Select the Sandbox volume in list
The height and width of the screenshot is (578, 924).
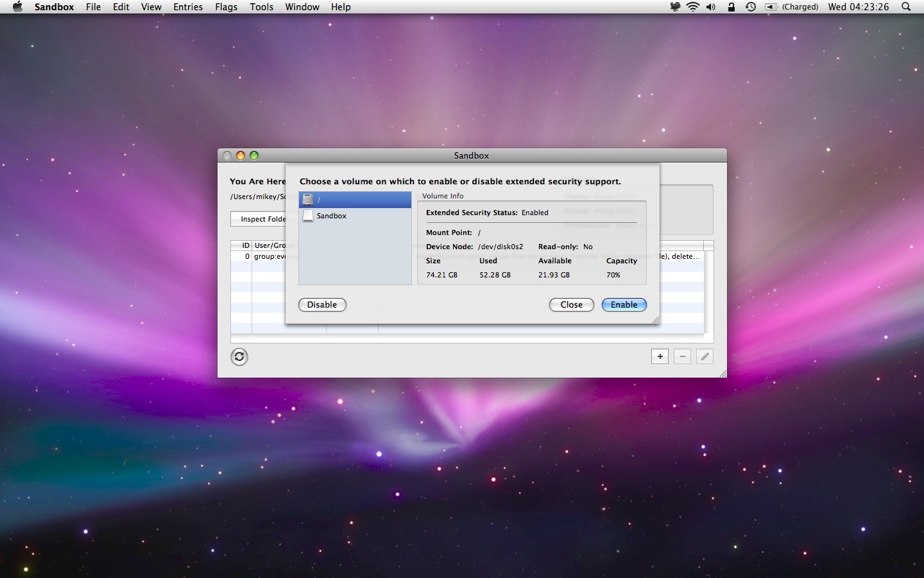pos(331,216)
